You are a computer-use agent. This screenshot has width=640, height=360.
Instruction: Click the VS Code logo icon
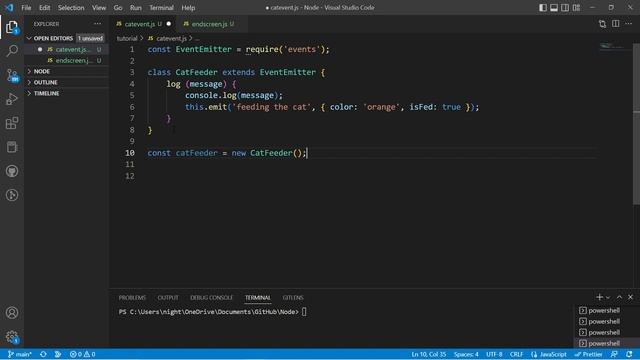point(9,7)
